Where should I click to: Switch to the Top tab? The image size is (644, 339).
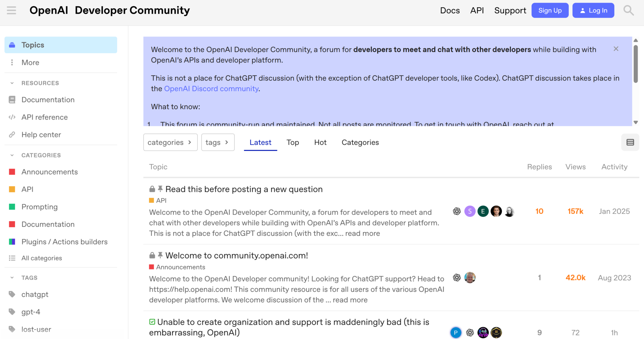(293, 142)
